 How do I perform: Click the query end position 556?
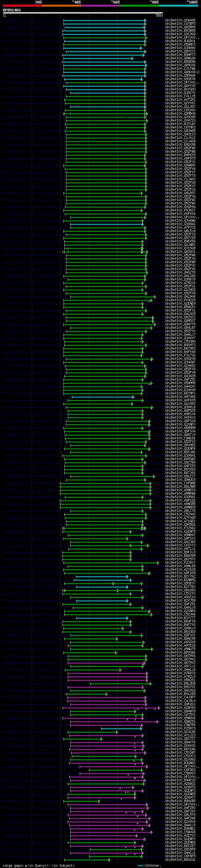[x=159, y=15]
